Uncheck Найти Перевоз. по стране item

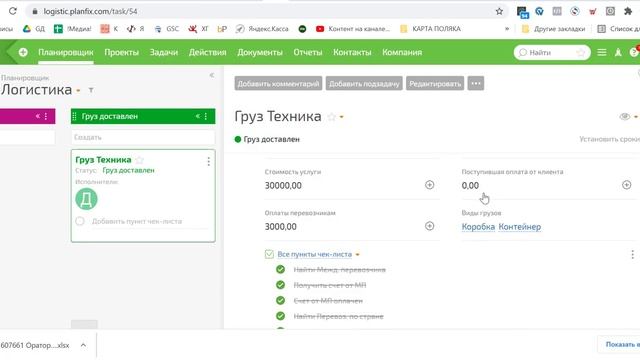pyautogui.click(x=280, y=316)
